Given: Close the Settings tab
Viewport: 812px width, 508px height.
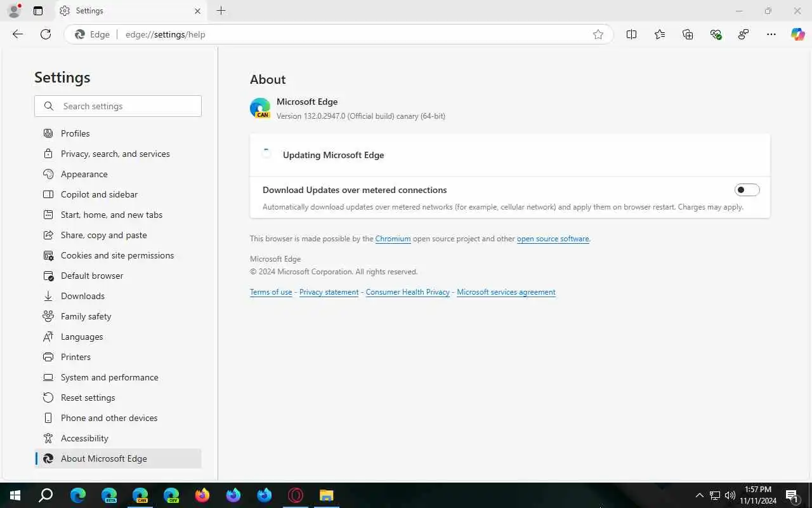Looking at the screenshot, I should 197,11.
